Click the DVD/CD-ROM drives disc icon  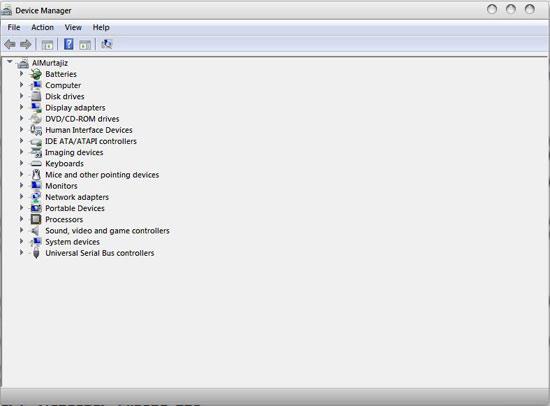36,119
